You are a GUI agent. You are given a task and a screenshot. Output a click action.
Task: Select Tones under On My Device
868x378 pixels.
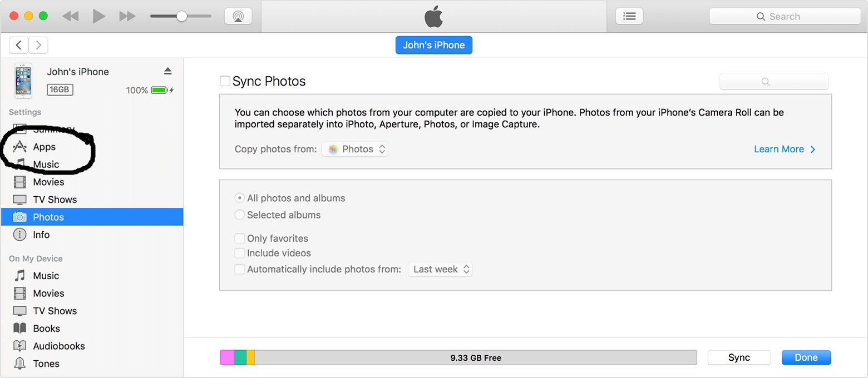pos(46,364)
